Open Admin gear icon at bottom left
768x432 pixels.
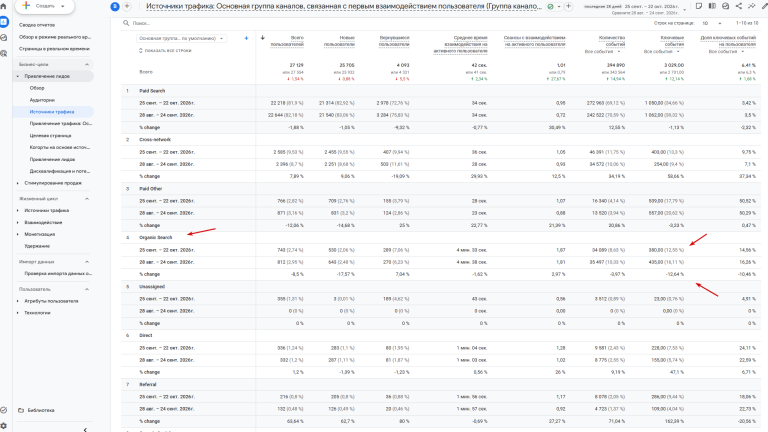(3, 426)
